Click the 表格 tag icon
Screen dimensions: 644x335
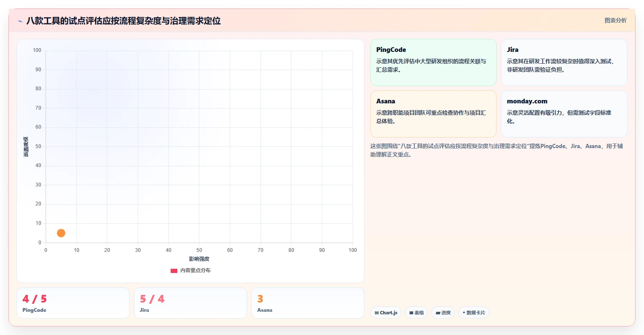(411, 313)
